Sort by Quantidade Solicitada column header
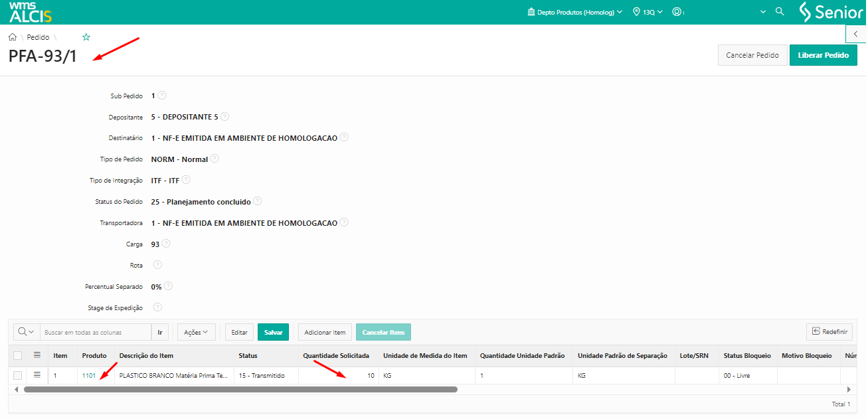868x419 pixels. point(336,356)
